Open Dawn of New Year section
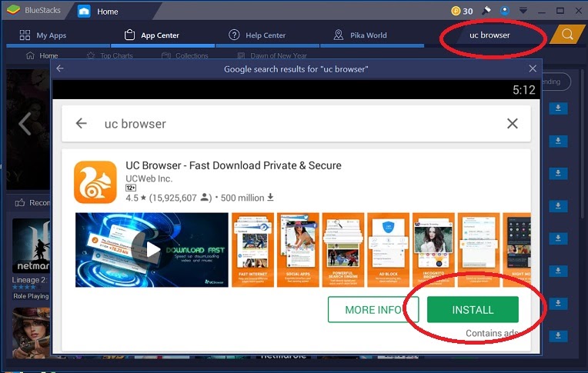Viewport: 588px width, 373px height. pos(272,55)
